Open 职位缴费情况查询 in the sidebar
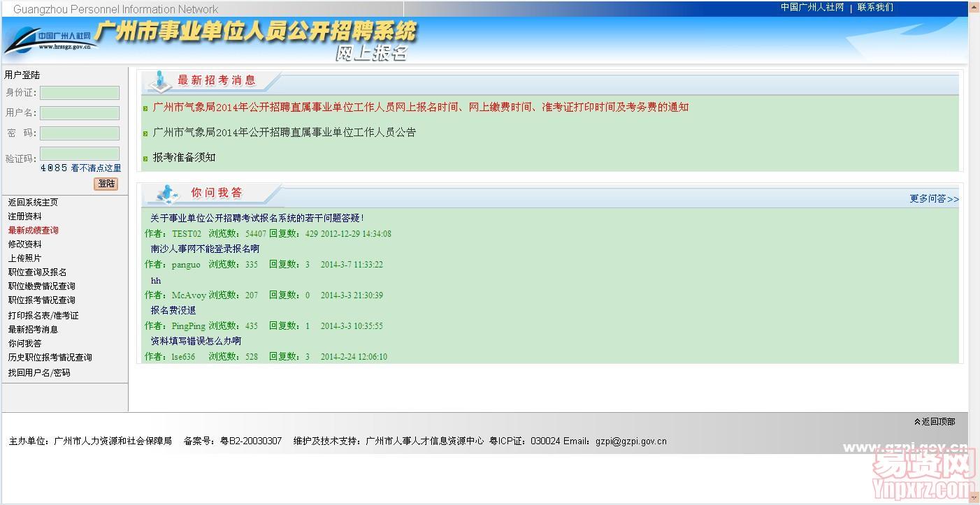Screen dimensions: 980x505 pyautogui.click(x=42, y=286)
